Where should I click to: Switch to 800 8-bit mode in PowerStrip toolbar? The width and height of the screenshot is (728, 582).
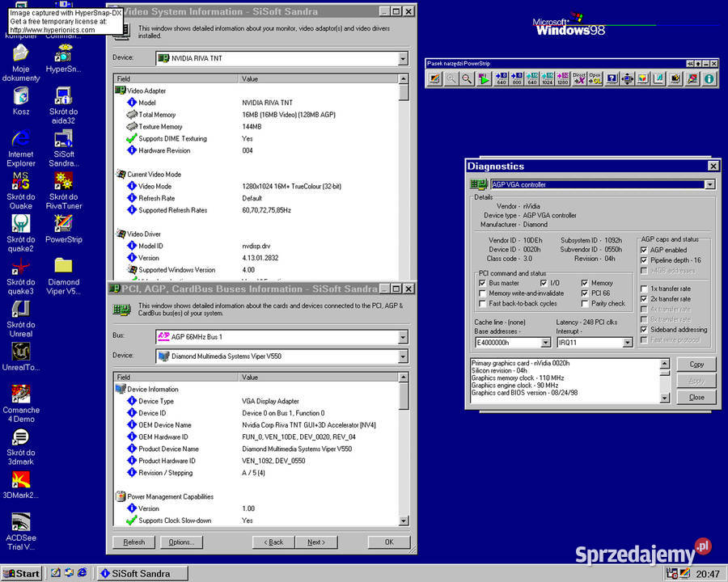[517, 78]
